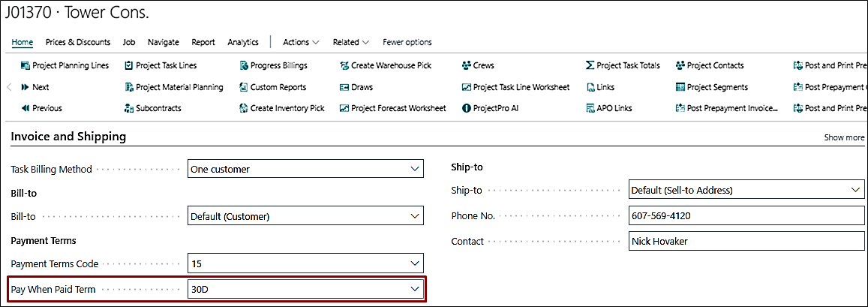Open Project Task Lines
This screenshot has height=307, width=868.
coord(161,65)
